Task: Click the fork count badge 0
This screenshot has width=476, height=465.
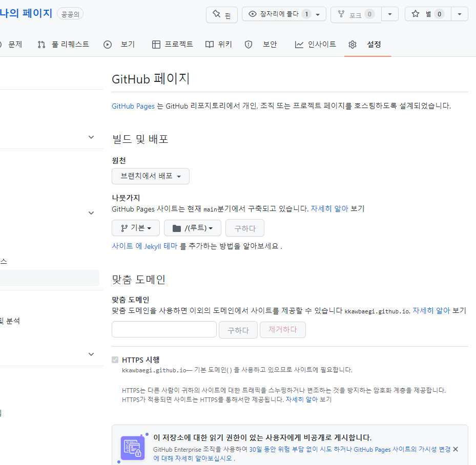Action: pos(369,14)
